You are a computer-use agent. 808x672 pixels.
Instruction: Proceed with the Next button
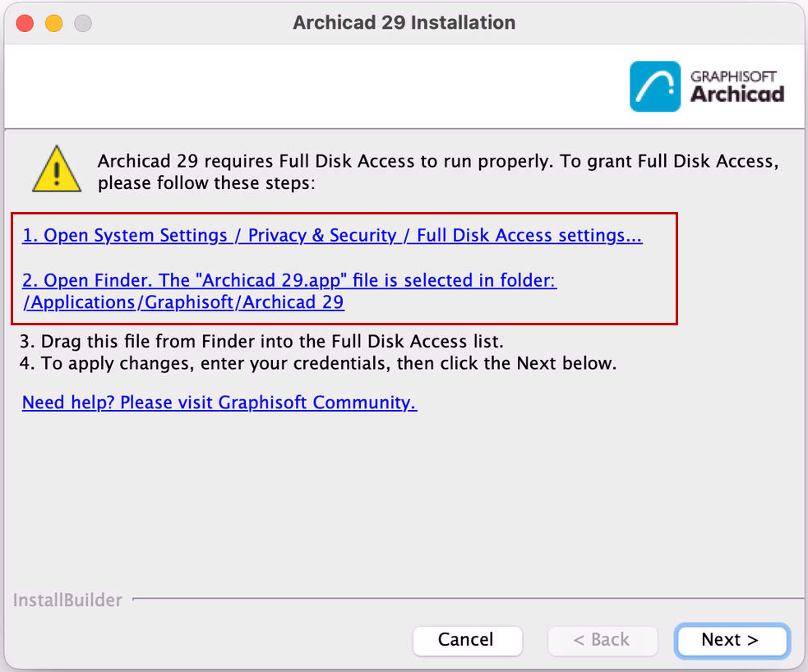click(732, 640)
